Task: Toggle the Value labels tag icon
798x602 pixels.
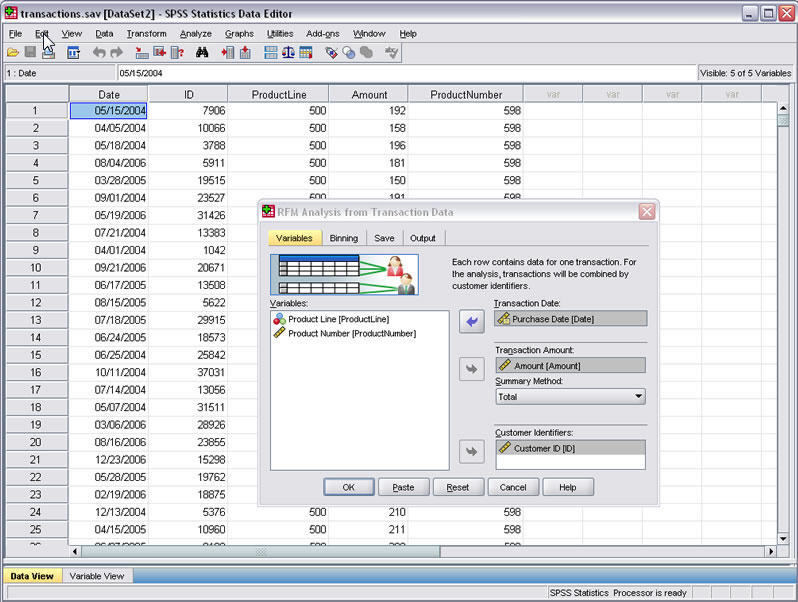Action: [331, 52]
